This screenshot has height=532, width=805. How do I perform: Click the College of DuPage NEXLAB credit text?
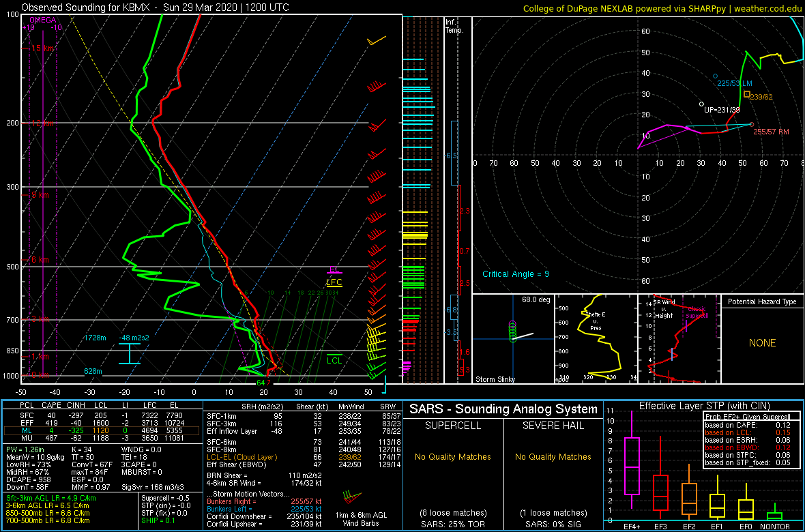point(662,8)
